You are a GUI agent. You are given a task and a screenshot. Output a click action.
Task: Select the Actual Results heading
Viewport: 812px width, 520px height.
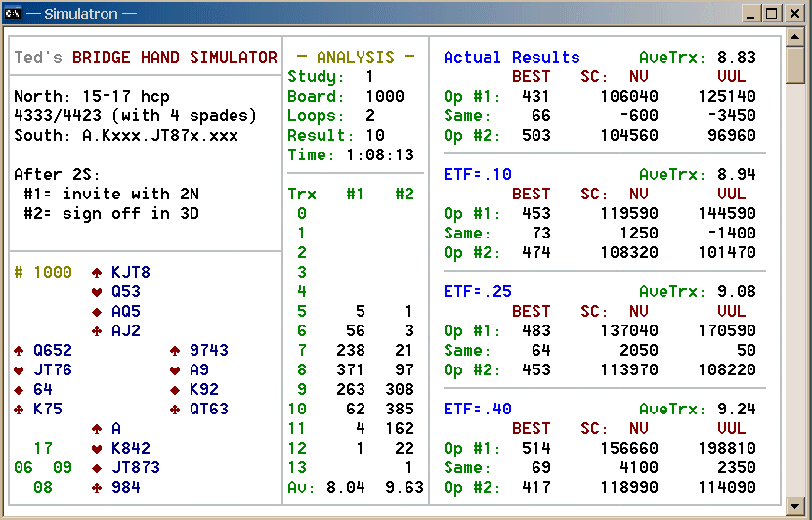511,57
